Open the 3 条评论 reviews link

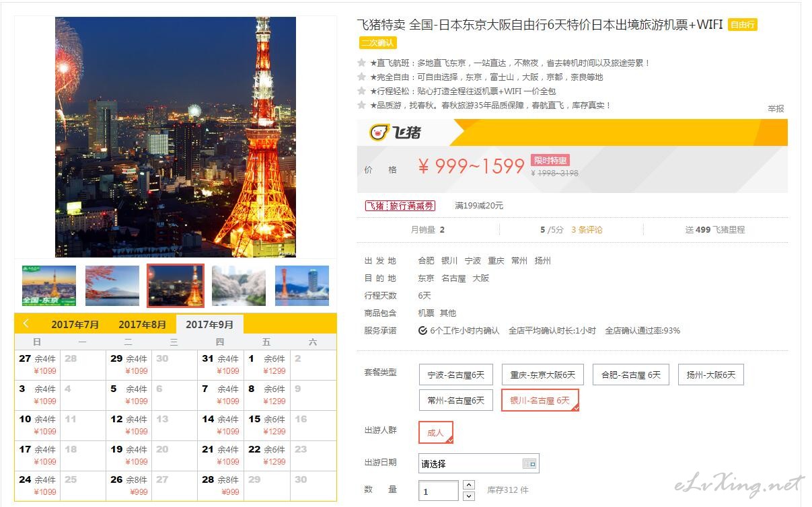(x=587, y=230)
